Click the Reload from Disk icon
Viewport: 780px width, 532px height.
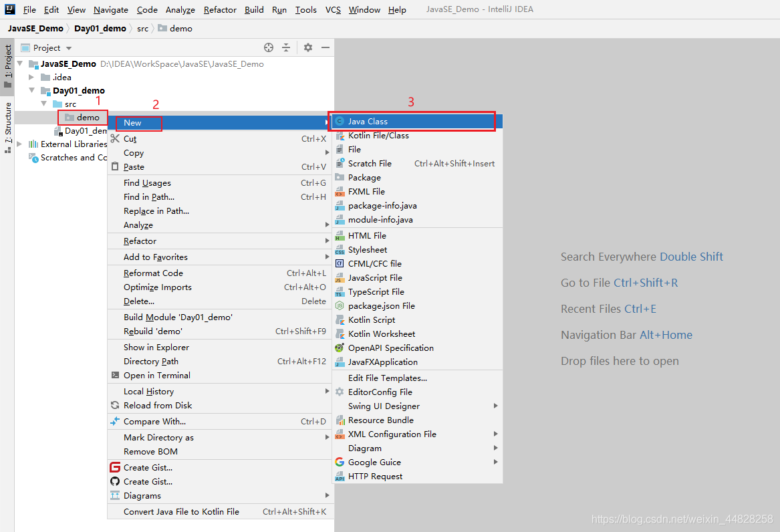(x=115, y=405)
